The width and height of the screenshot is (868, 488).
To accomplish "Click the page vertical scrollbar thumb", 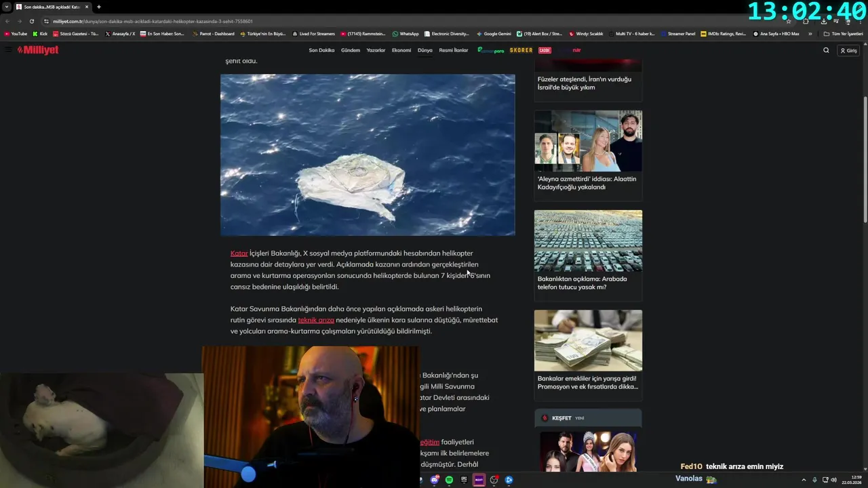I will (865, 159).
